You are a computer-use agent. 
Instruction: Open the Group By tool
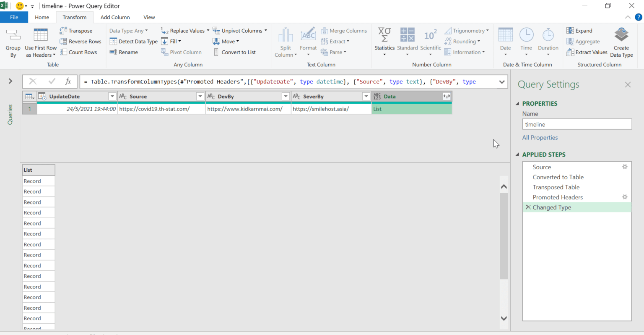coord(13,42)
